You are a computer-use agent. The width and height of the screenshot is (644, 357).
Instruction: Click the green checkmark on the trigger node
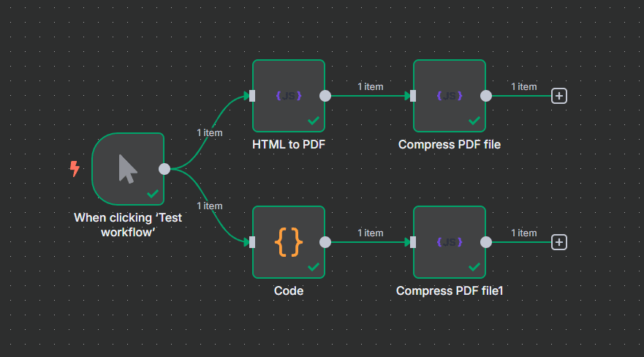[153, 194]
